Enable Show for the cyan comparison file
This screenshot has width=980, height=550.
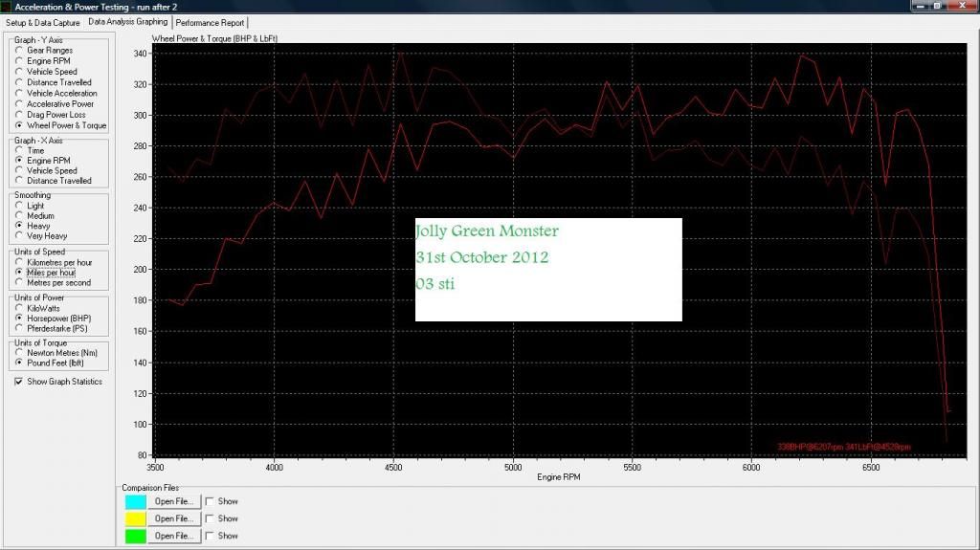click(x=211, y=501)
